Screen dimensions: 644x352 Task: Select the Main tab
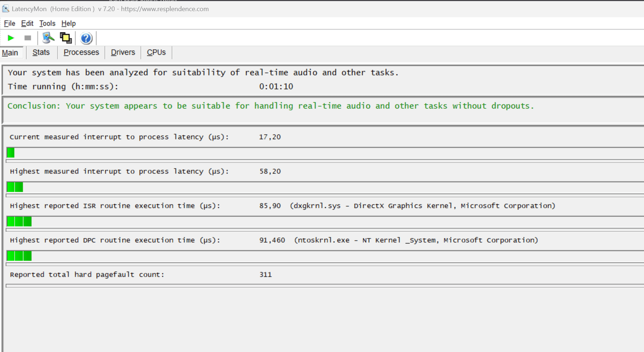point(10,53)
